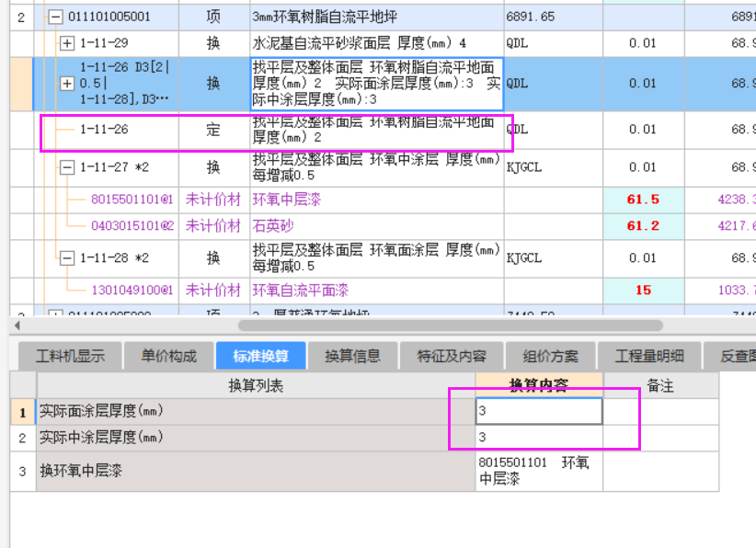Open the 组价方案 tab

tap(551, 356)
